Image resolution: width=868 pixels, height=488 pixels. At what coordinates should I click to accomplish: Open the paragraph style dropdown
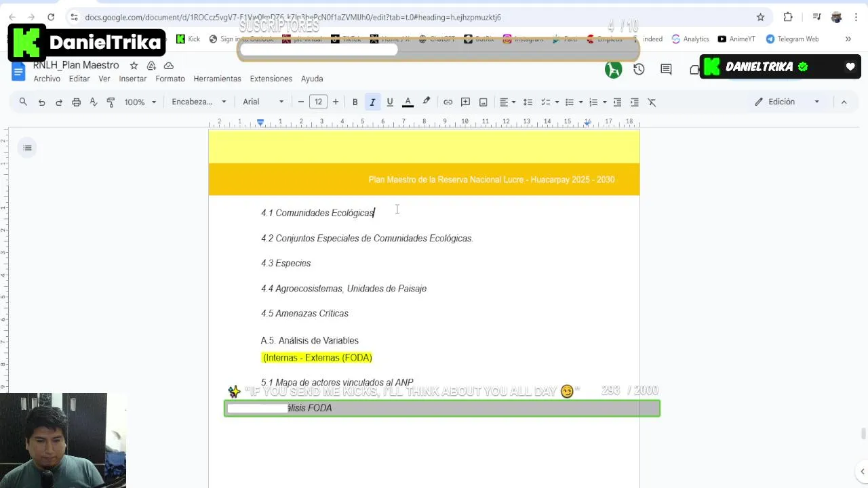pyautogui.click(x=199, y=102)
